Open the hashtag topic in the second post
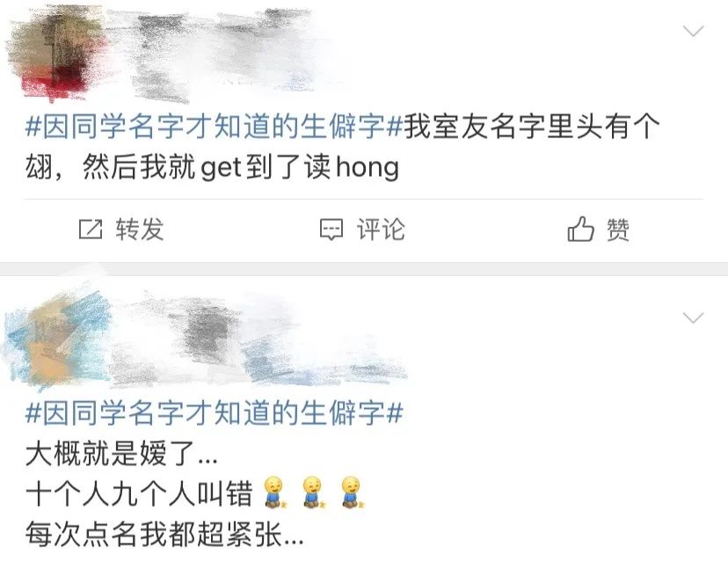The width and height of the screenshot is (728, 562). [214, 412]
